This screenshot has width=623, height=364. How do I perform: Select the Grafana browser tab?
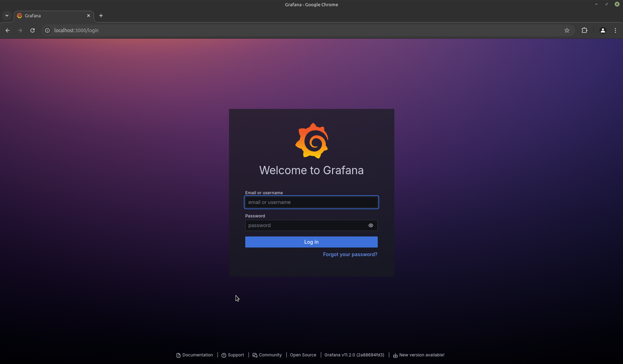tap(54, 16)
